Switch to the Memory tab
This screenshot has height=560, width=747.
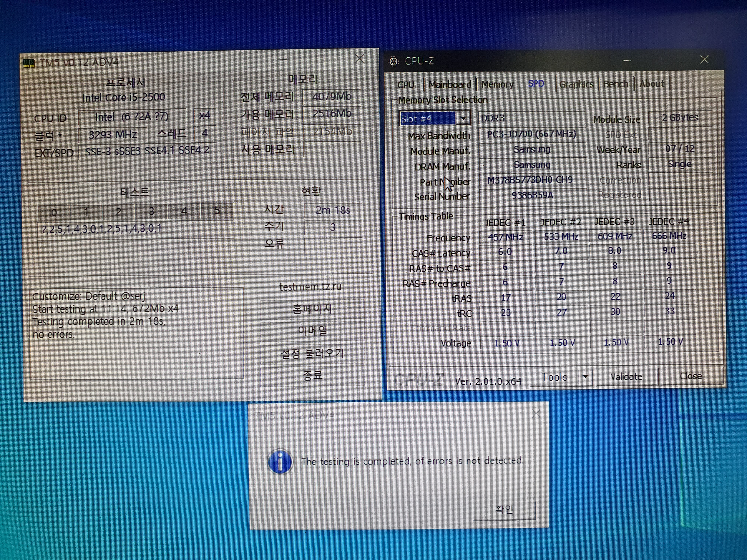tap(497, 84)
